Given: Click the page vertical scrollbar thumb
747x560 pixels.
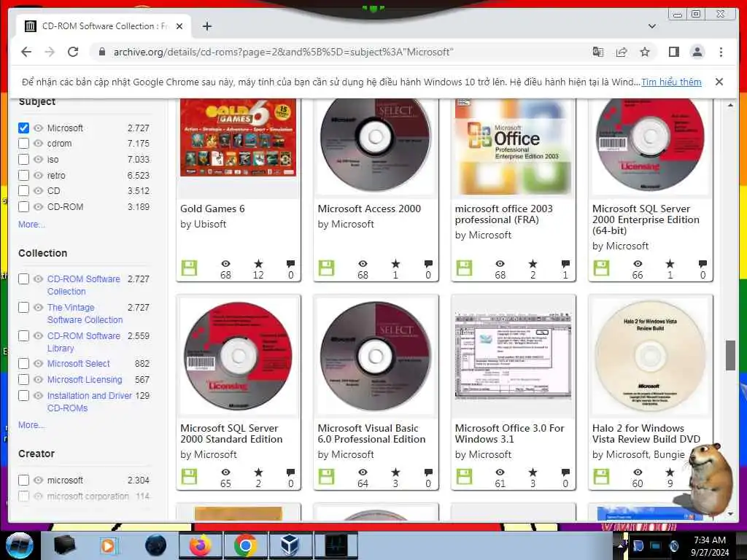Looking at the screenshot, I should tap(729, 355).
